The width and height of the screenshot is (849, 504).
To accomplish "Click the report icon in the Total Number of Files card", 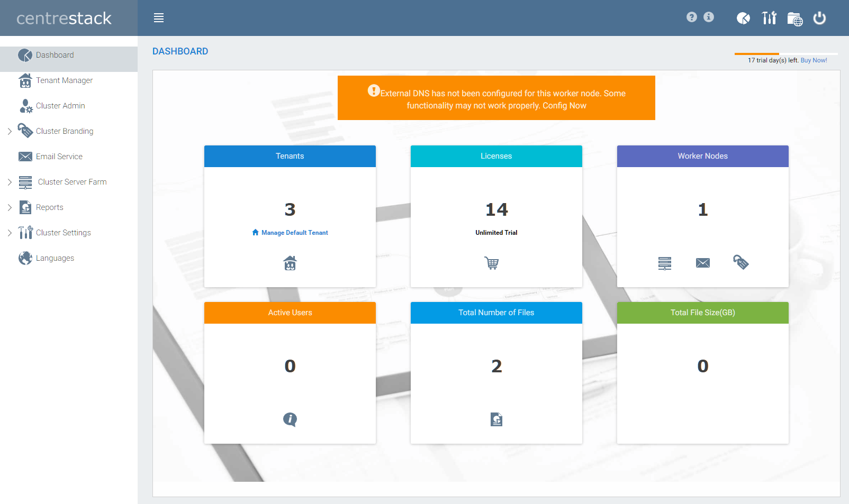I will point(496,419).
